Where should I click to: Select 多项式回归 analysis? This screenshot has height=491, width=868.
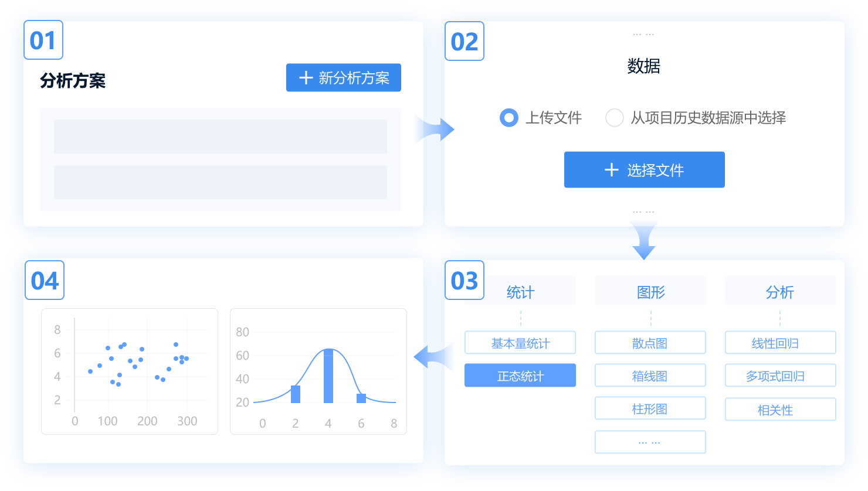pos(780,376)
